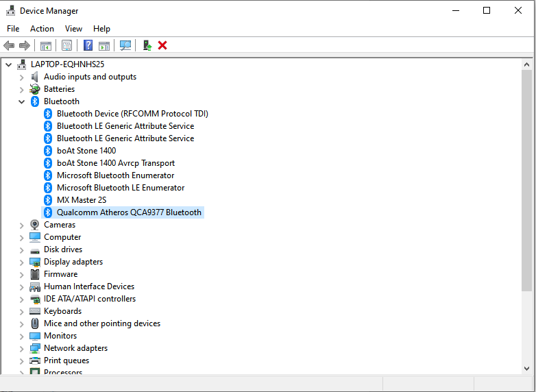Screen dimensions: 536x392
Task: Expand Audio inputs and outputs
Action: click(21, 77)
